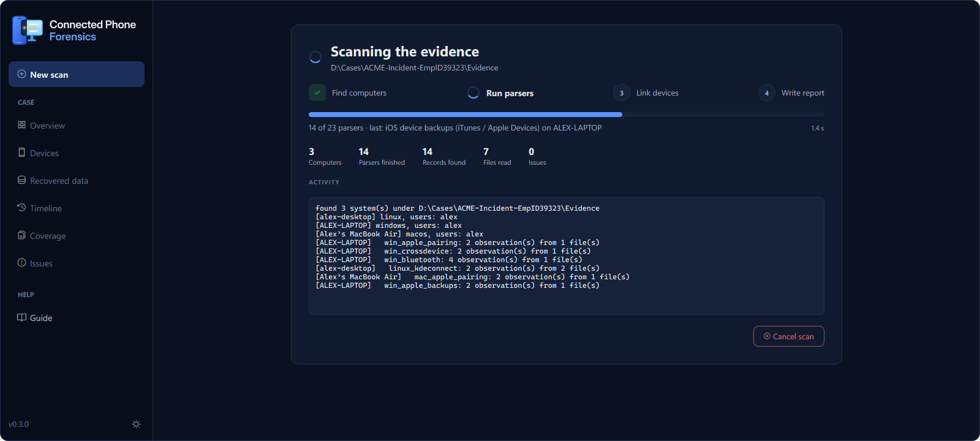Click the Parsers finished stat
The height and width of the screenshot is (441, 980).
[x=382, y=156]
